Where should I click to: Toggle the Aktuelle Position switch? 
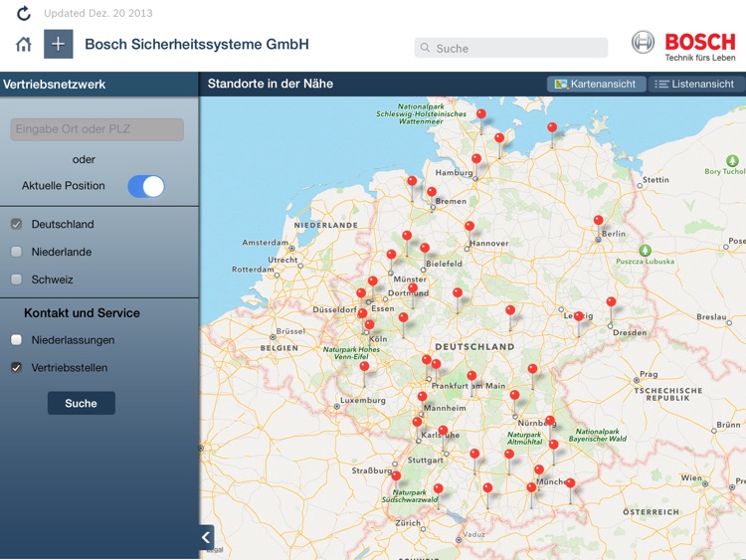(x=146, y=186)
